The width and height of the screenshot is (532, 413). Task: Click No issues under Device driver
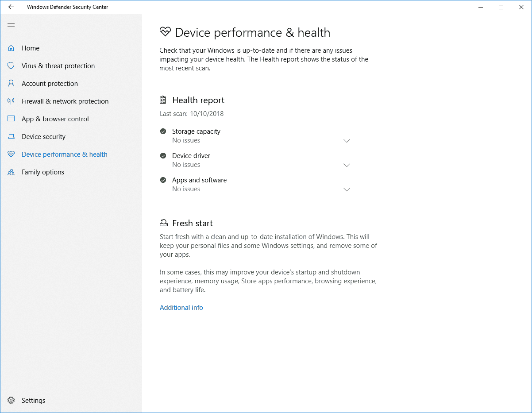point(186,165)
